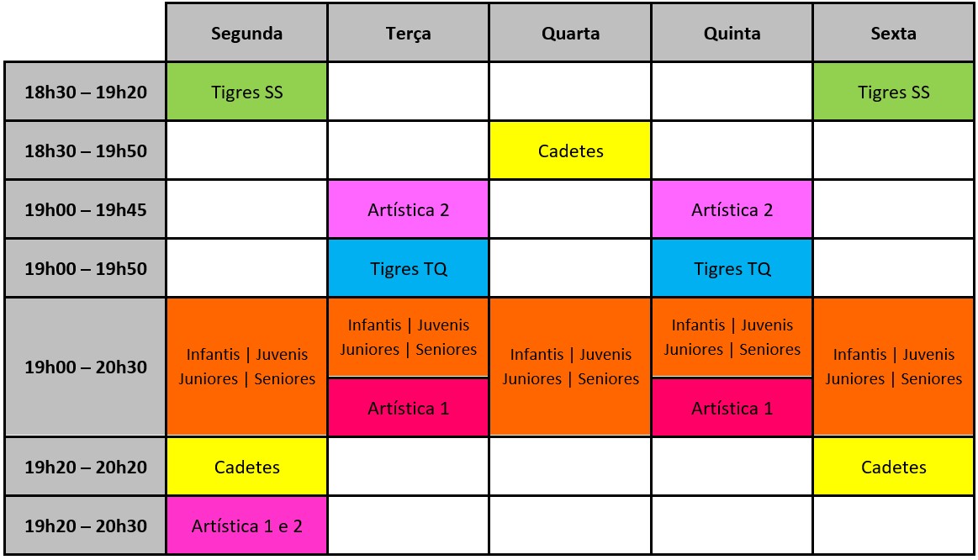The height and width of the screenshot is (560, 978).
Task: Select the Terça column header
Action: 408,34
